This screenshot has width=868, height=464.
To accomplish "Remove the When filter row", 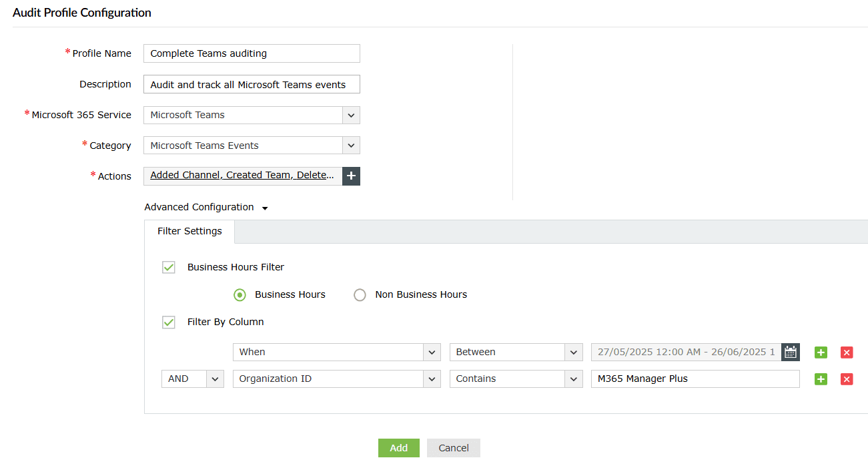I will 847,353.
